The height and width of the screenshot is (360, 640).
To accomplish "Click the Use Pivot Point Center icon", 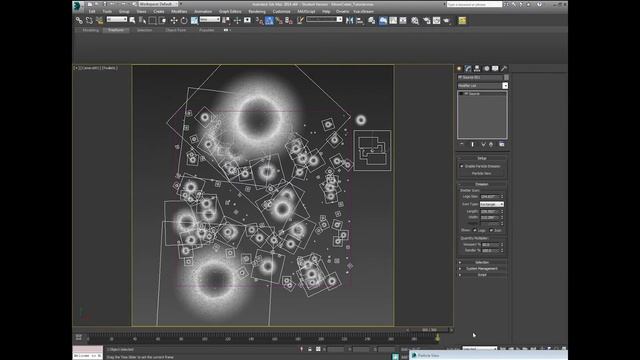I will (227, 20).
